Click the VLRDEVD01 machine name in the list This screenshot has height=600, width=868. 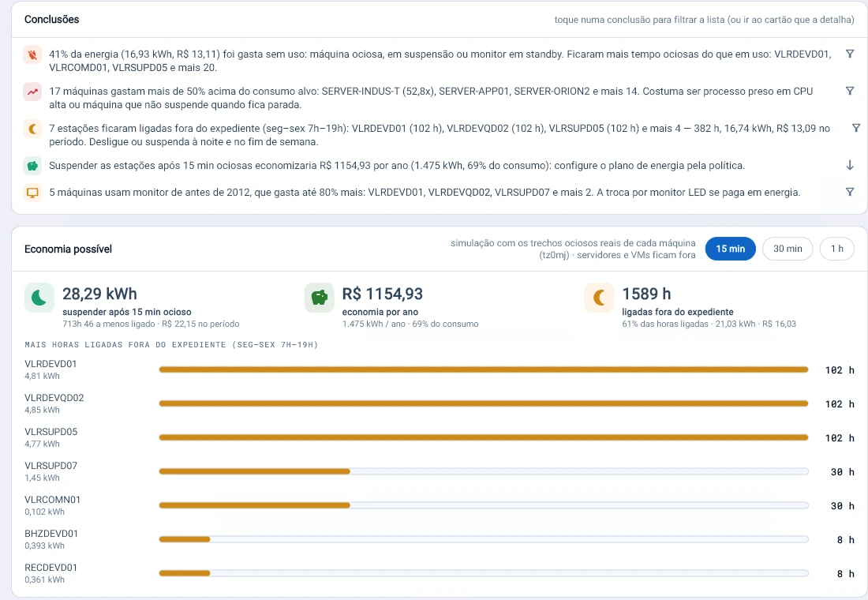[x=51, y=364]
